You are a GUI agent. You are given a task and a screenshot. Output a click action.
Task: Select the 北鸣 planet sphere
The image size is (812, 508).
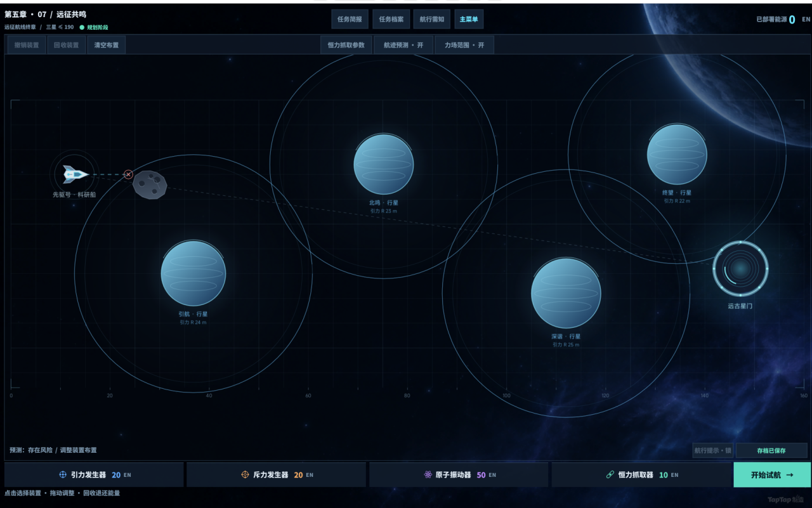384,164
